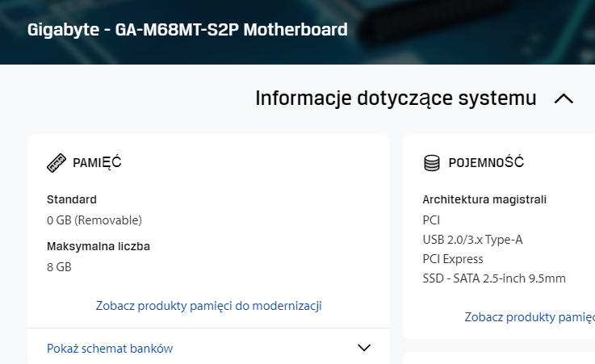Expand the Pokaż schemat banków chevron
This screenshot has height=364, width=595.
point(364,348)
